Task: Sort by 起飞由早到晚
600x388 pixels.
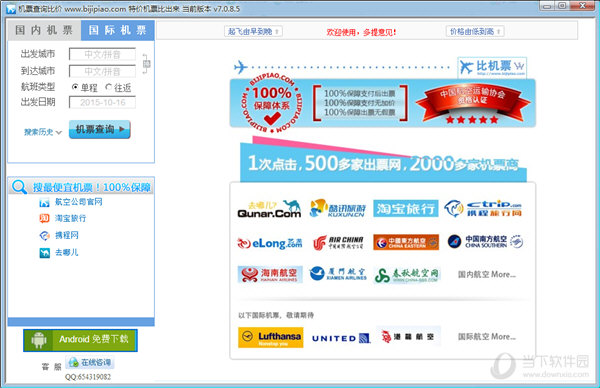Action: click(253, 31)
